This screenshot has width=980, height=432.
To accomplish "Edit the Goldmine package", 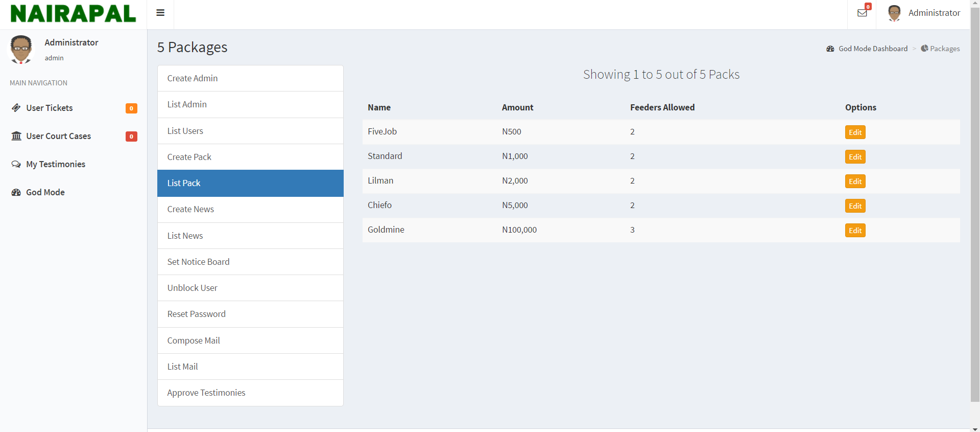I will click(x=855, y=231).
